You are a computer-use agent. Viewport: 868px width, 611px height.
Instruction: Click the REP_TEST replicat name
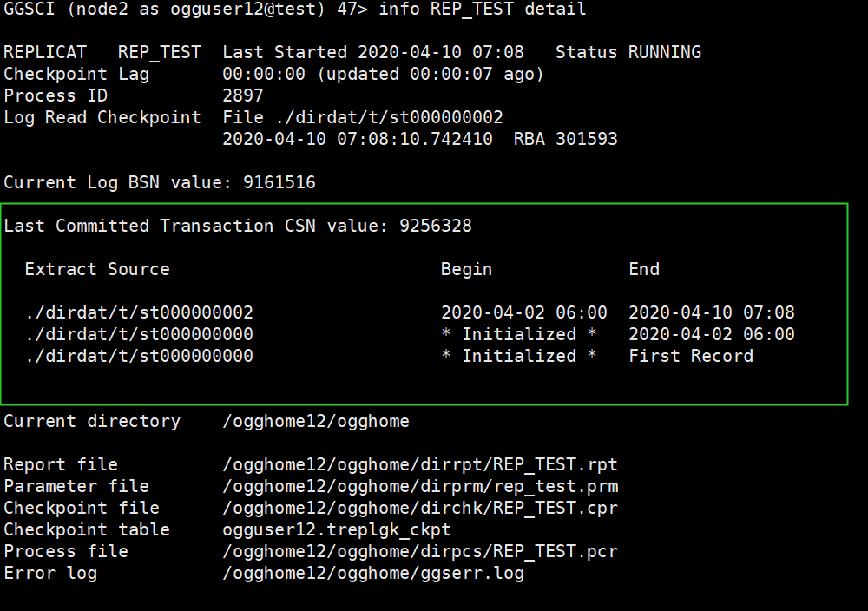(x=160, y=53)
